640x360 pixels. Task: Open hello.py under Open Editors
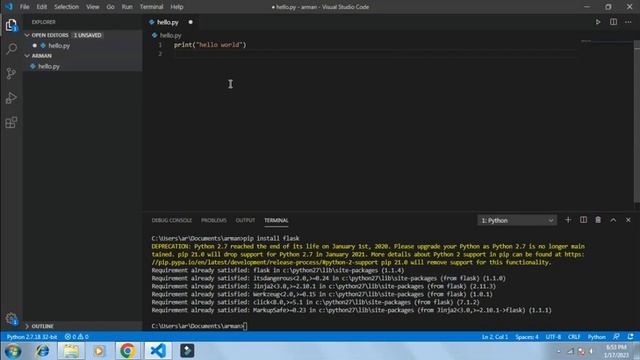59,46
